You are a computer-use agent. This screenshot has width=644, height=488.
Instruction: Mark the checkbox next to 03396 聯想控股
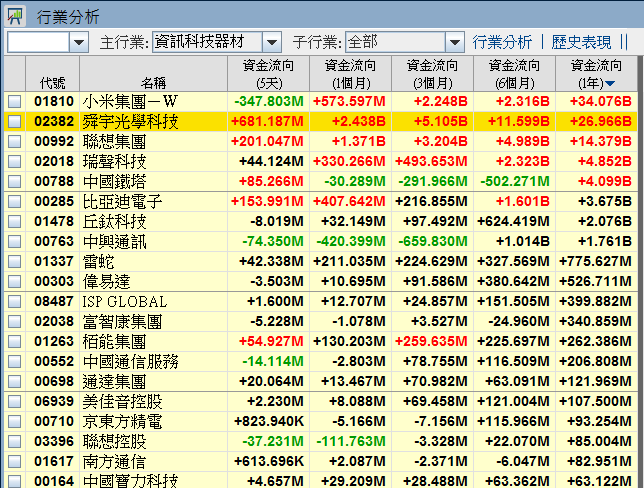[x=14, y=442]
